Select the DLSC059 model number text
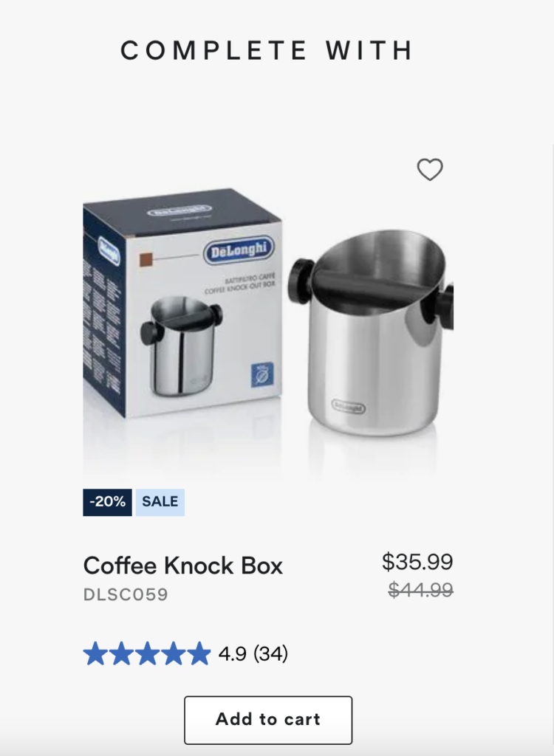Image resolution: width=554 pixels, height=756 pixels. pos(126,594)
